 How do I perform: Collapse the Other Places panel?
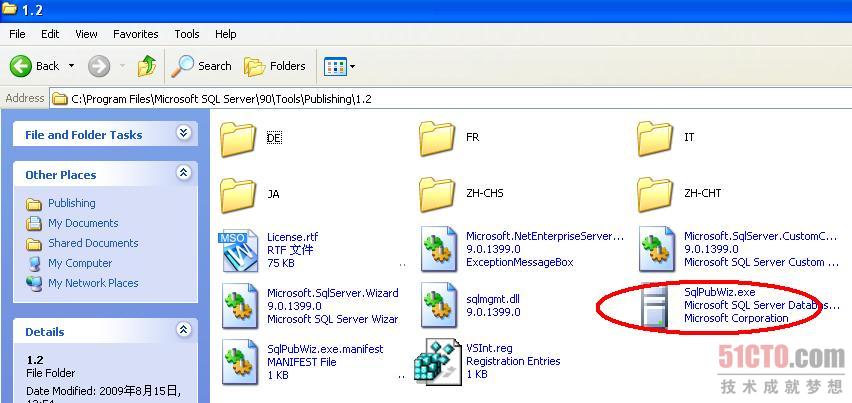click(184, 173)
